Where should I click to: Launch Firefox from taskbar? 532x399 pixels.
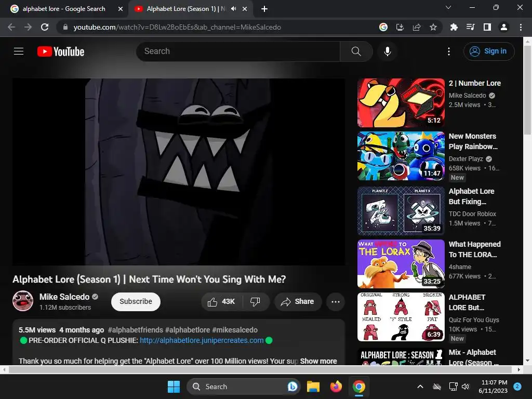pos(336,387)
